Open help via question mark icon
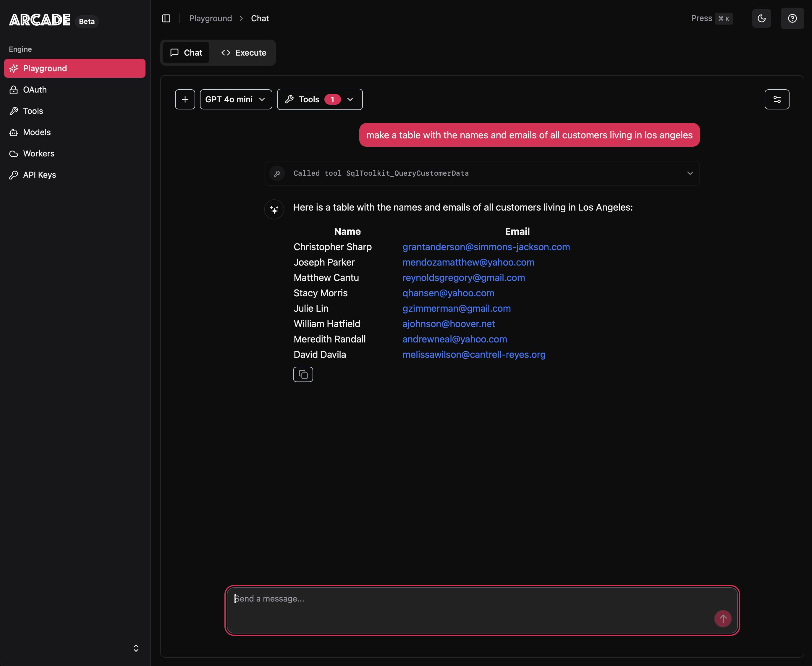This screenshot has width=812, height=666. (x=792, y=18)
